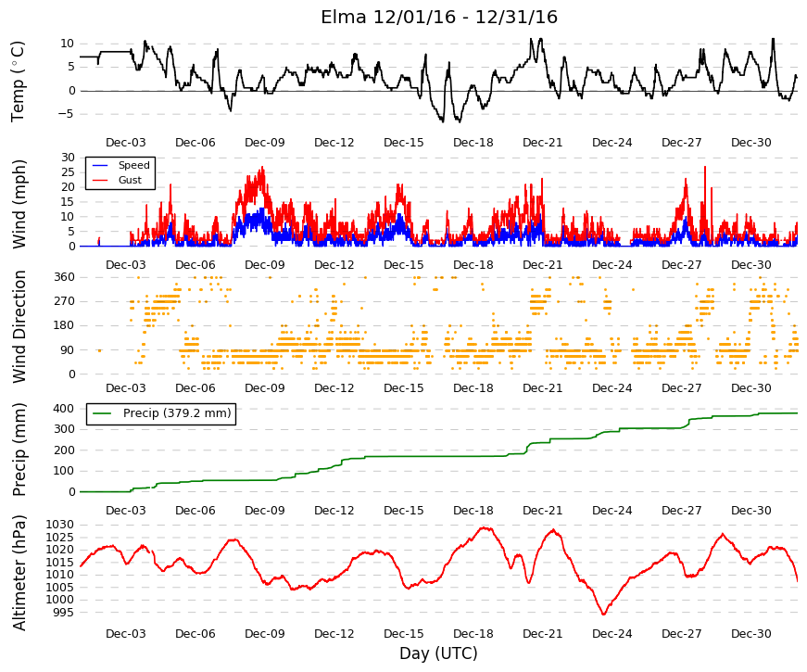Screen dimensions: 807x672
Task: Click Dec-09 tick under the temperature plot
Action: click(265, 143)
